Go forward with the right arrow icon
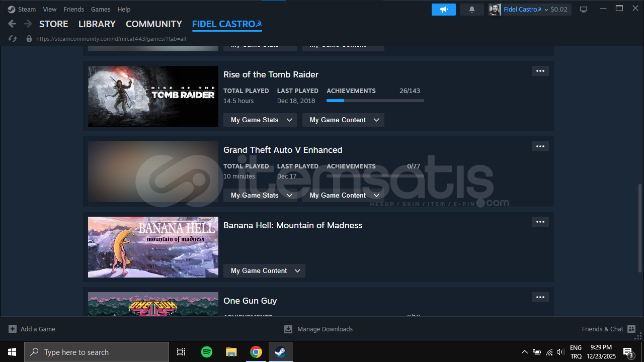This screenshot has height=362, width=644. pyautogui.click(x=28, y=24)
